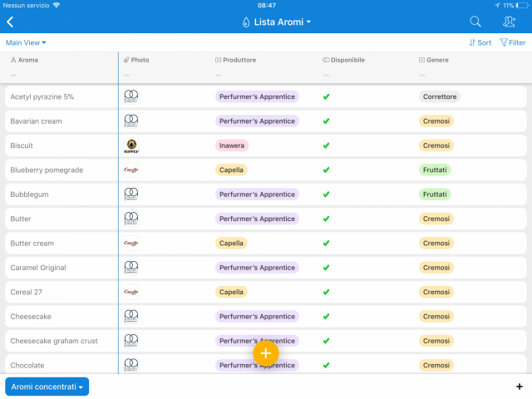This screenshot has height=399, width=532.
Task: Change Produttore for Acetyl pyrazine 5%
Action: 257,96
